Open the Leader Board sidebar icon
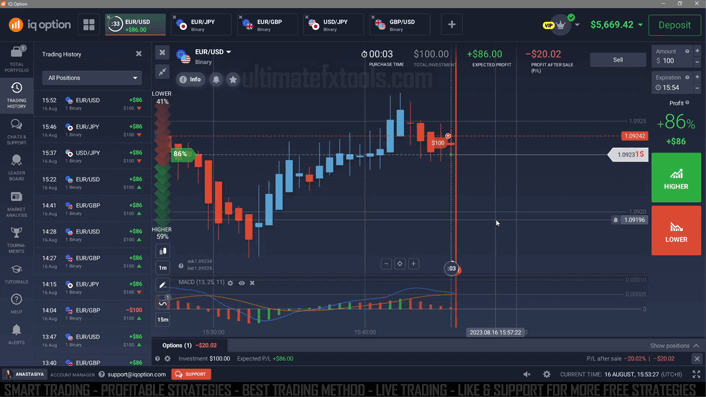The height and width of the screenshot is (397, 706). 17,167
